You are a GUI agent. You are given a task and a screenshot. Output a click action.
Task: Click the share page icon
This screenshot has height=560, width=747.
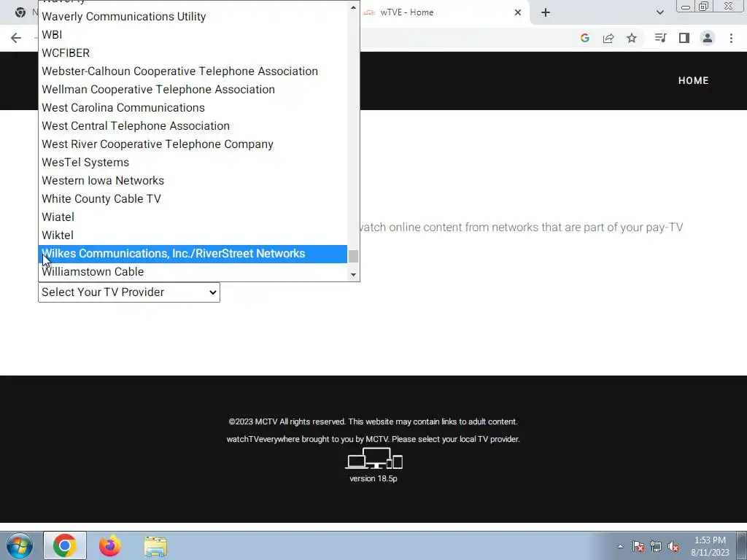608,38
